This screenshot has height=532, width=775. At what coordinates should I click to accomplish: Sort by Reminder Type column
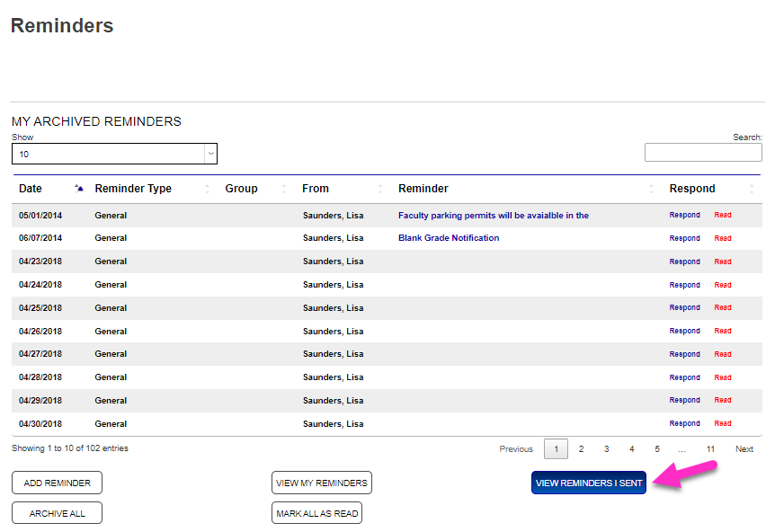[133, 189]
